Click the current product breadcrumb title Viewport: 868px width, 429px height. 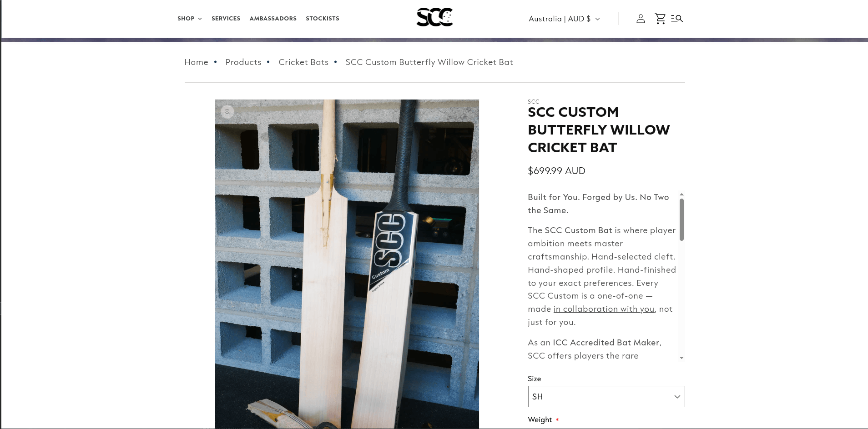coord(429,62)
